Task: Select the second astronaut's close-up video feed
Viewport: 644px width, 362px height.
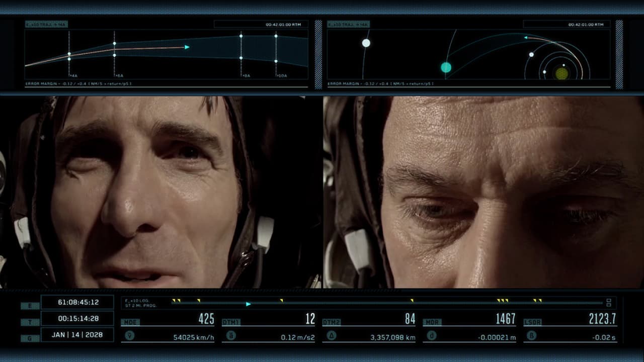Action: [484, 192]
